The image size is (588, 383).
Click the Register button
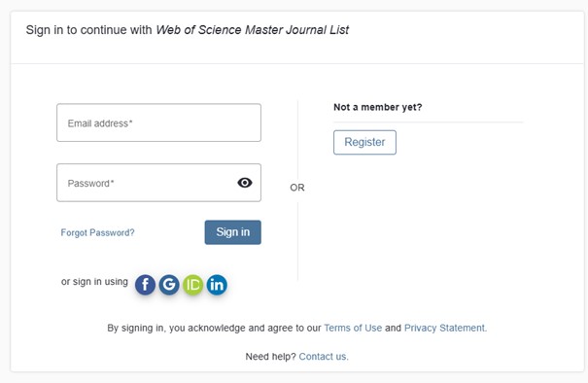[x=364, y=142]
